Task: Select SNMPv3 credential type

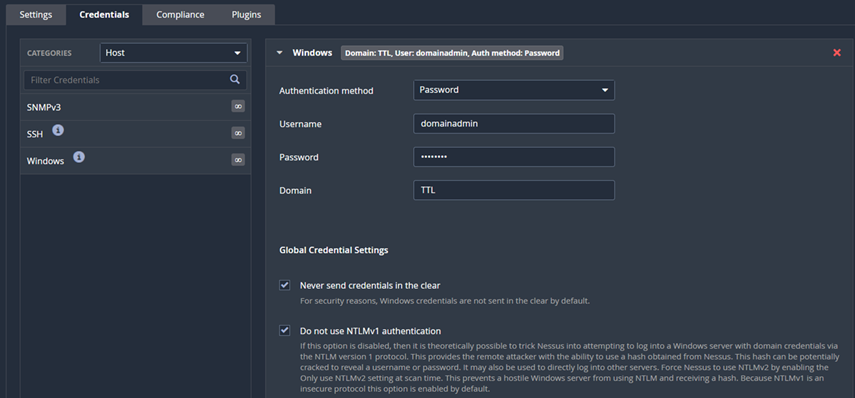Action: point(135,107)
